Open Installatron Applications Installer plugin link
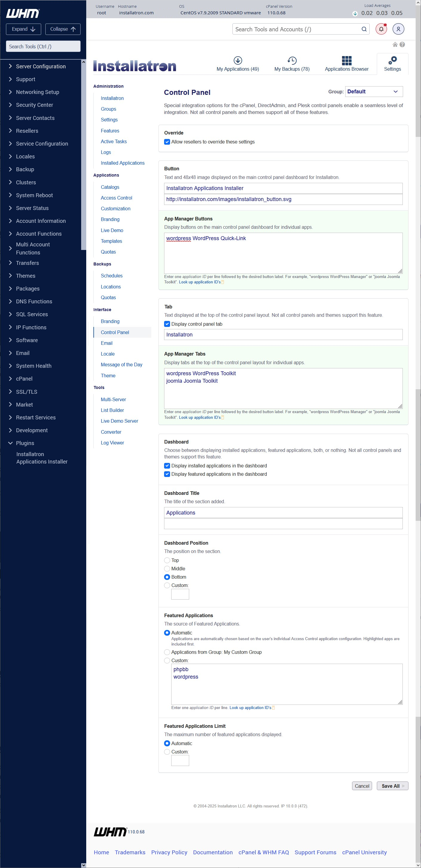The width and height of the screenshot is (421, 868). [42, 458]
